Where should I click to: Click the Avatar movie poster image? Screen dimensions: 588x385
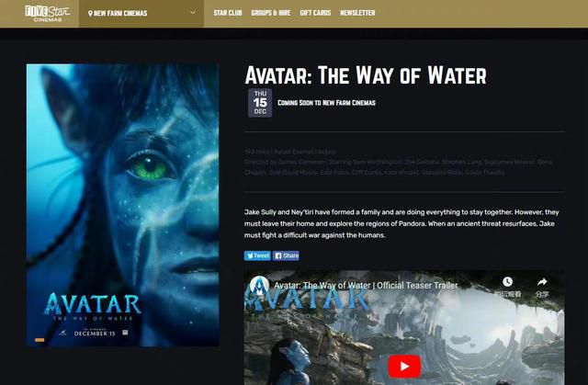click(x=122, y=205)
